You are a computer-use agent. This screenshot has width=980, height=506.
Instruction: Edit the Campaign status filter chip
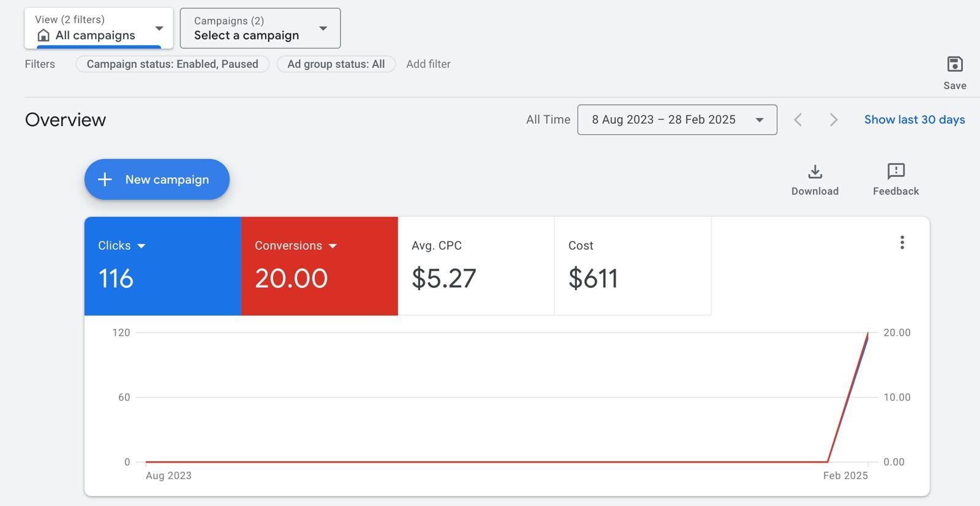tap(172, 64)
